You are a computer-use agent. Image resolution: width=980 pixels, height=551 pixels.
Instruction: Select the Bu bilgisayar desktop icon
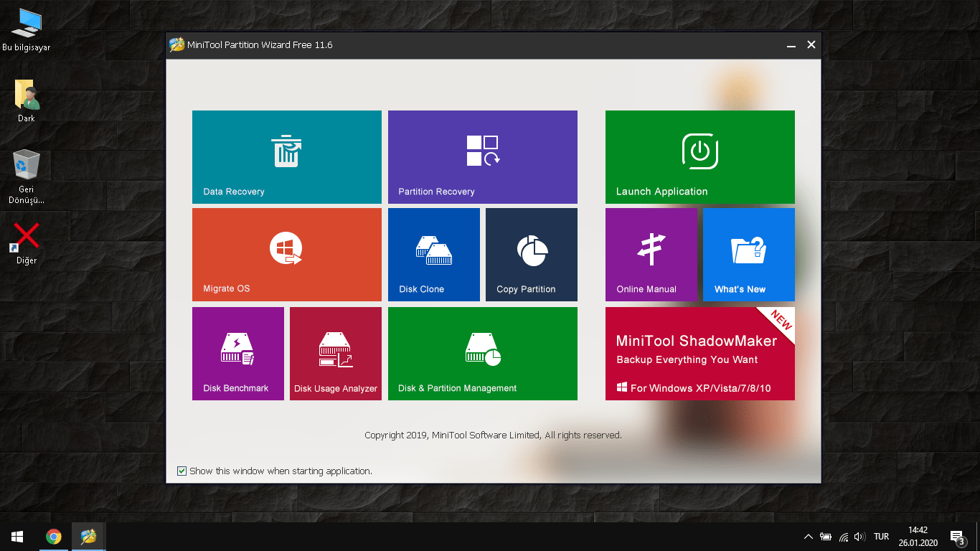pyautogui.click(x=27, y=30)
